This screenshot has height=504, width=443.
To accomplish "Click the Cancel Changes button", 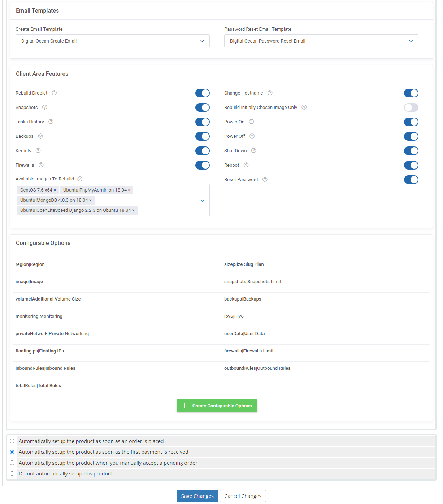I will pyautogui.click(x=243, y=496).
